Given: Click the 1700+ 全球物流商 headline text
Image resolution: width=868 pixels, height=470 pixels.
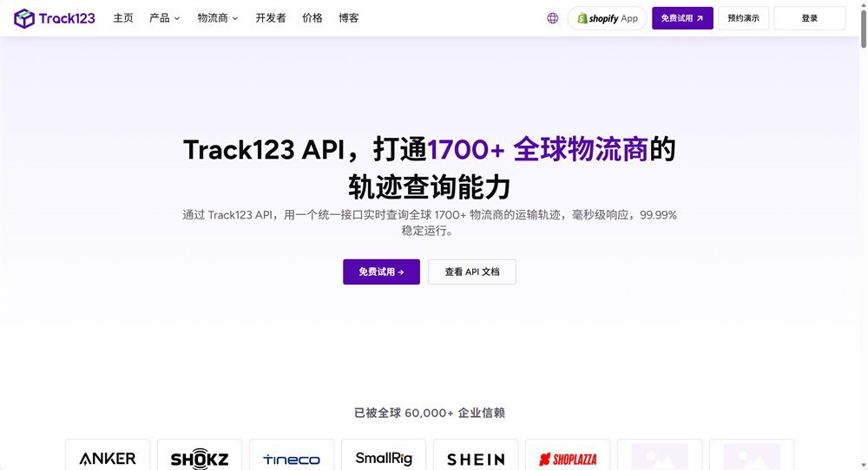Looking at the screenshot, I should point(537,149).
